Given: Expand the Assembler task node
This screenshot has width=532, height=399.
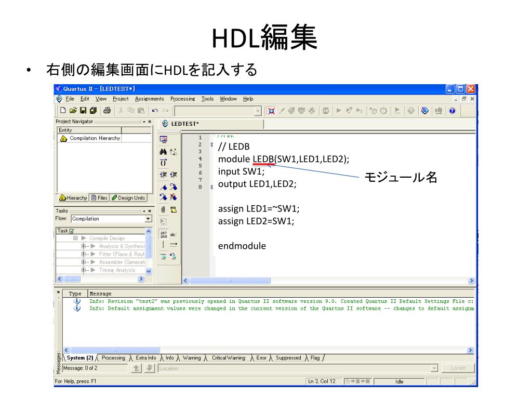Looking at the screenshot, I should pyautogui.click(x=83, y=262).
